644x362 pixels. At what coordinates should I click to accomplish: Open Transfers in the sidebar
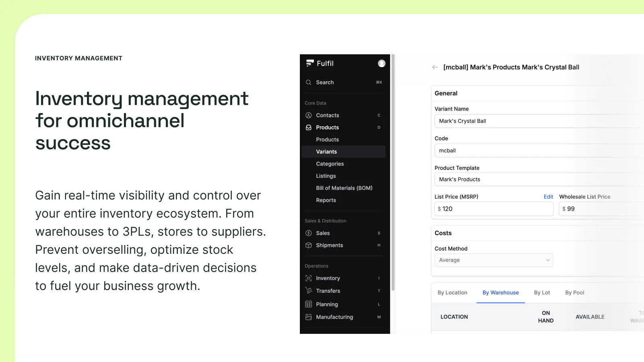[x=344, y=291]
